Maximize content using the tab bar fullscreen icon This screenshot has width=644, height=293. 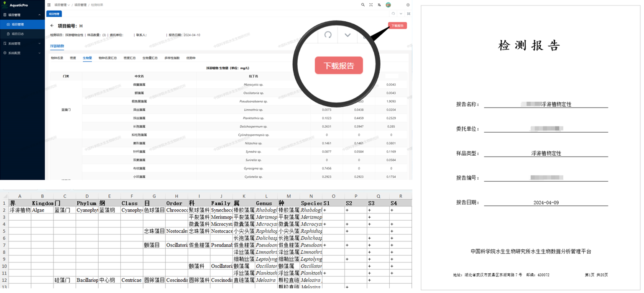click(x=409, y=13)
